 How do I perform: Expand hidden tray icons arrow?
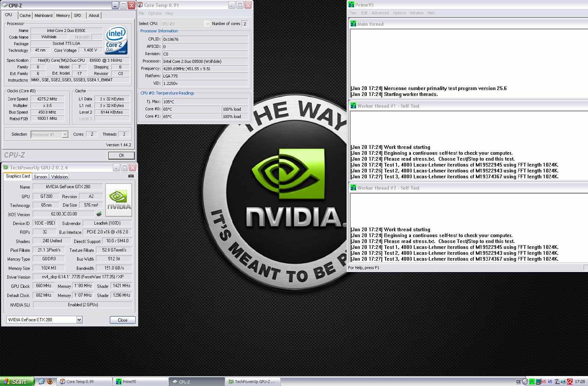click(x=525, y=382)
